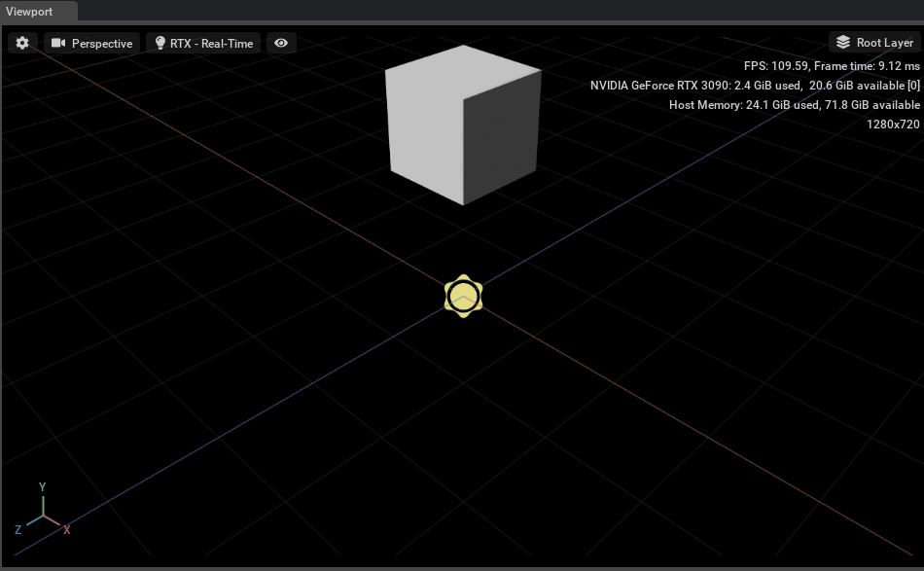Click the camera icon next to Perspective

(x=58, y=43)
